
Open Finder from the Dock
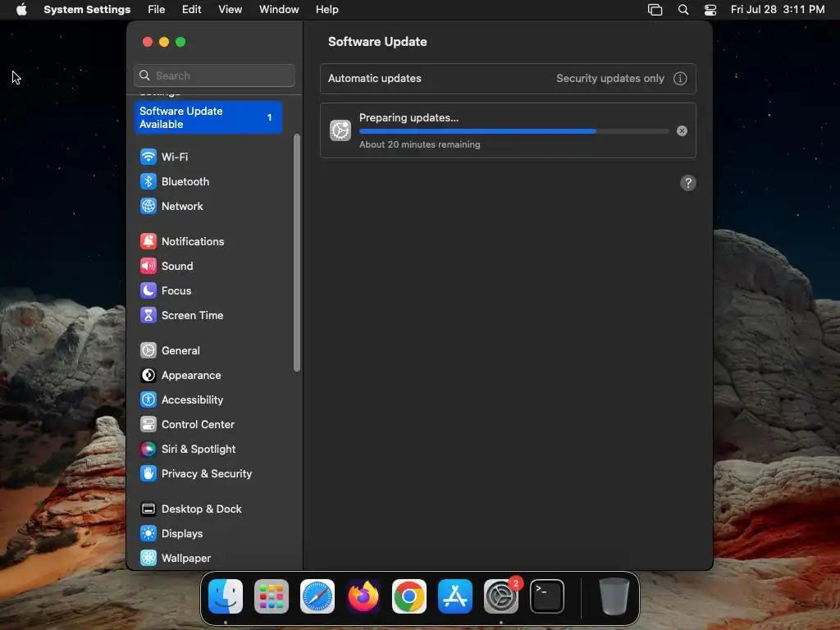tap(226, 596)
